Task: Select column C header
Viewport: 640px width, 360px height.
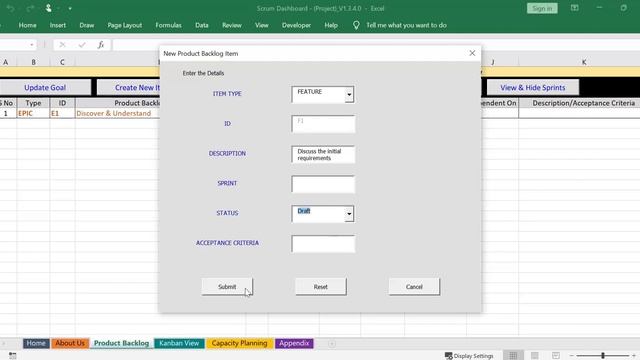Action: (62, 62)
